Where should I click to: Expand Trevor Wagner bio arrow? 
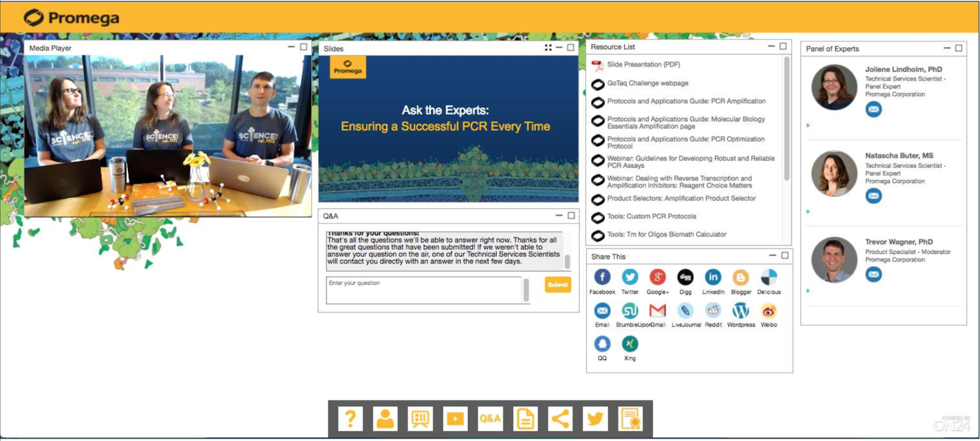(x=809, y=291)
